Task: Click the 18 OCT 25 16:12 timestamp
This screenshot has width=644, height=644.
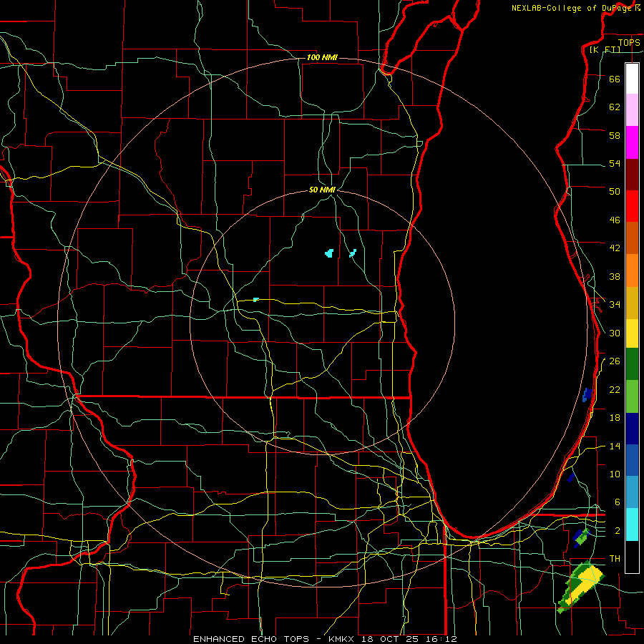Action: click(409, 639)
